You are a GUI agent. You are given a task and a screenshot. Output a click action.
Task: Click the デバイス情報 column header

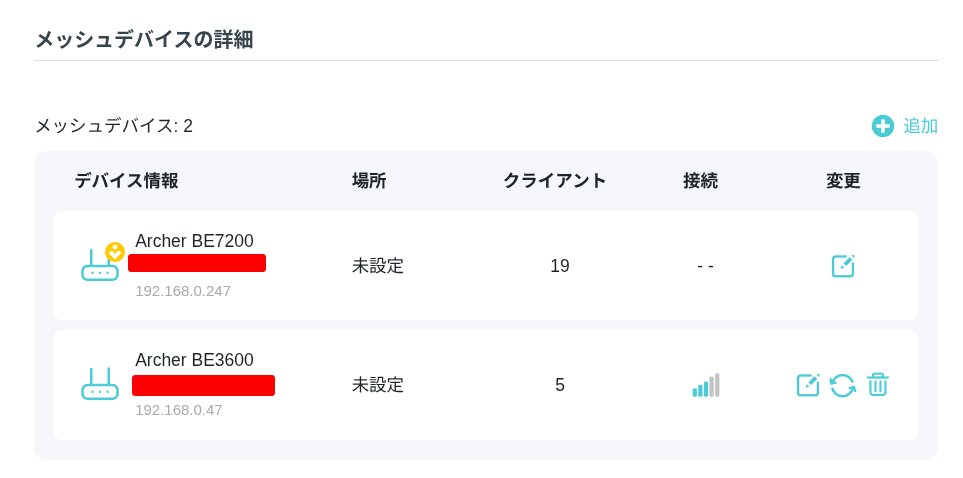pyautogui.click(x=126, y=181)
